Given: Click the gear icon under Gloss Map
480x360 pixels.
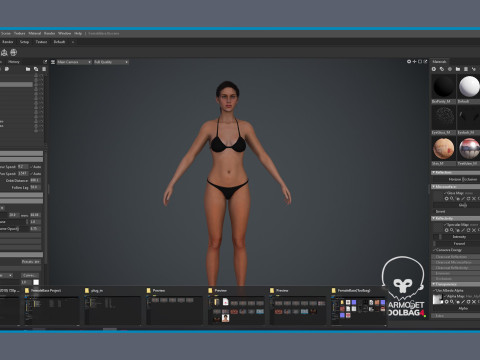Looking at the screenshot, I should tap(447, 199).
